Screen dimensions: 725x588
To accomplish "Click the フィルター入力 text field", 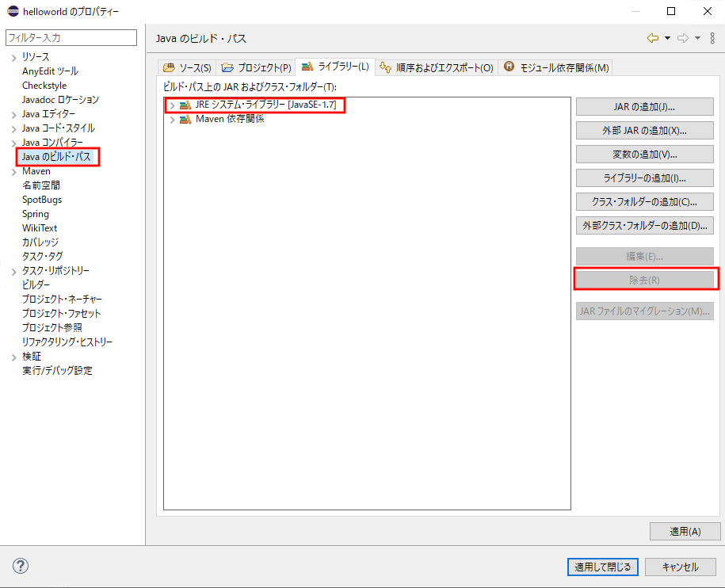I will [x=71, y=37].
